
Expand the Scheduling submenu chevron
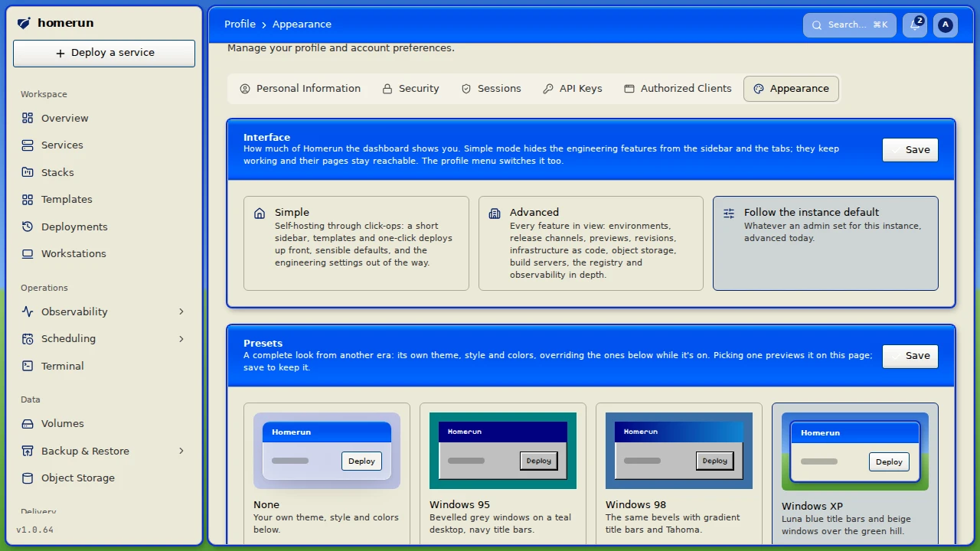point(181,338)
